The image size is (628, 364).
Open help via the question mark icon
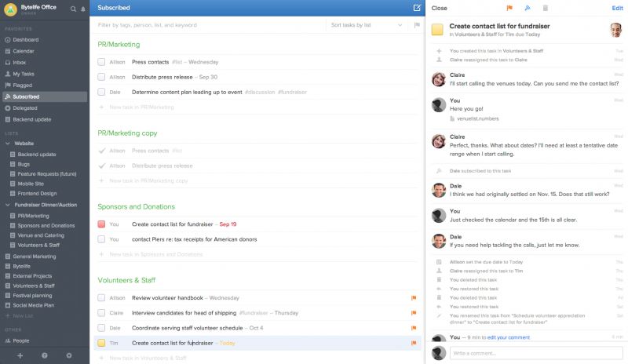click(45, 355)
